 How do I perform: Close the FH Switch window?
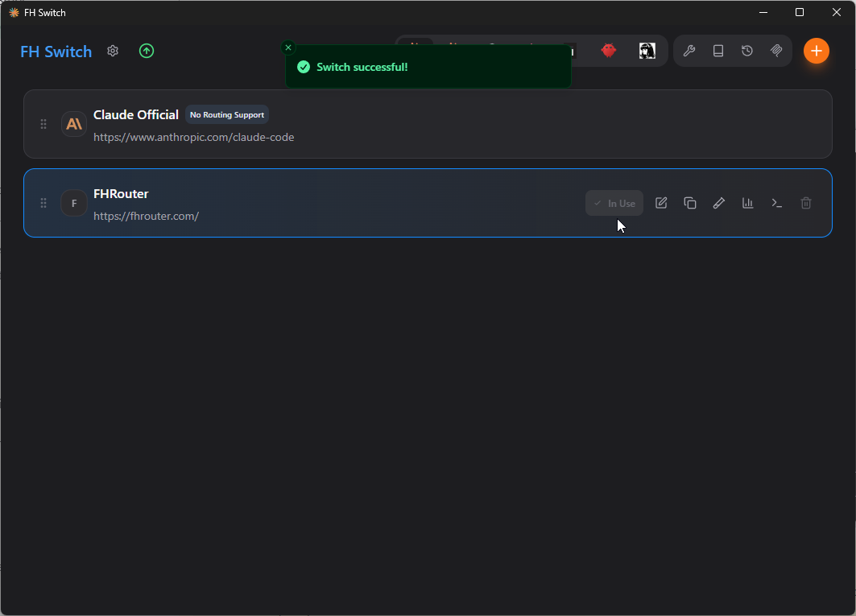pos(836,12)
